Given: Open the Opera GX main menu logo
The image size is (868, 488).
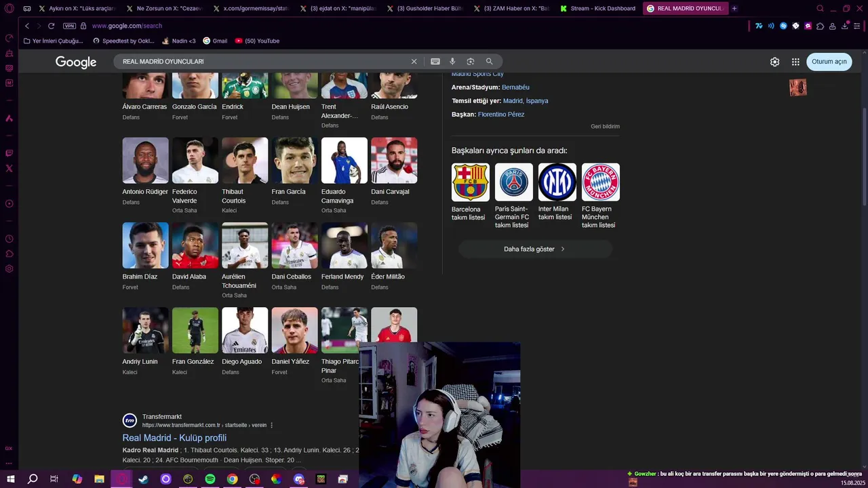Looking at the screenshot, I should [9, 9].
